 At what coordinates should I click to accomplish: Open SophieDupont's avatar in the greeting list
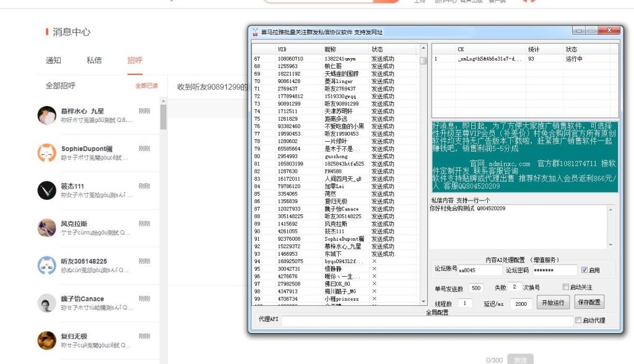(x=47, y=153)
